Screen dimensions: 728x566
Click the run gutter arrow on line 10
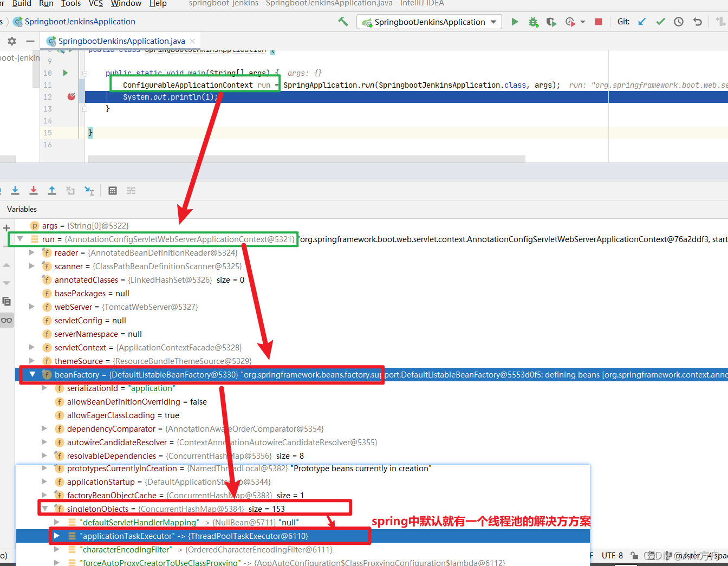[66, 73]
